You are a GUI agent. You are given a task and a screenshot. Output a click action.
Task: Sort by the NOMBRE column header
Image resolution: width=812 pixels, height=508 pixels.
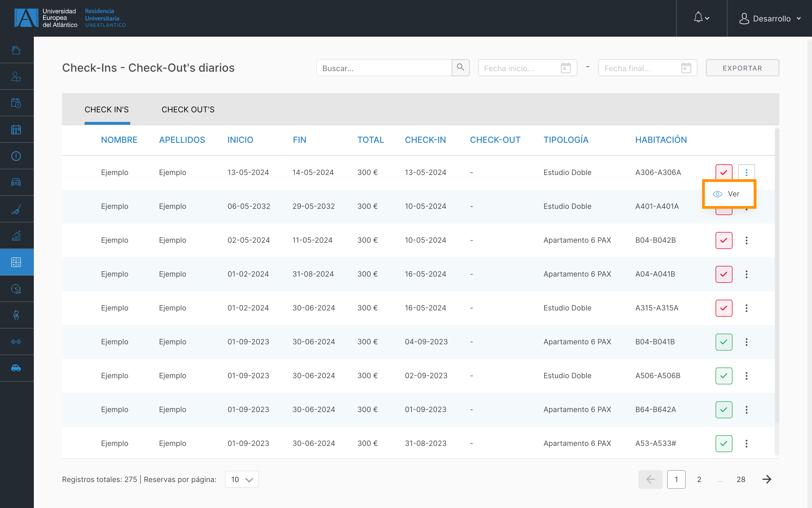coord(119,140)
